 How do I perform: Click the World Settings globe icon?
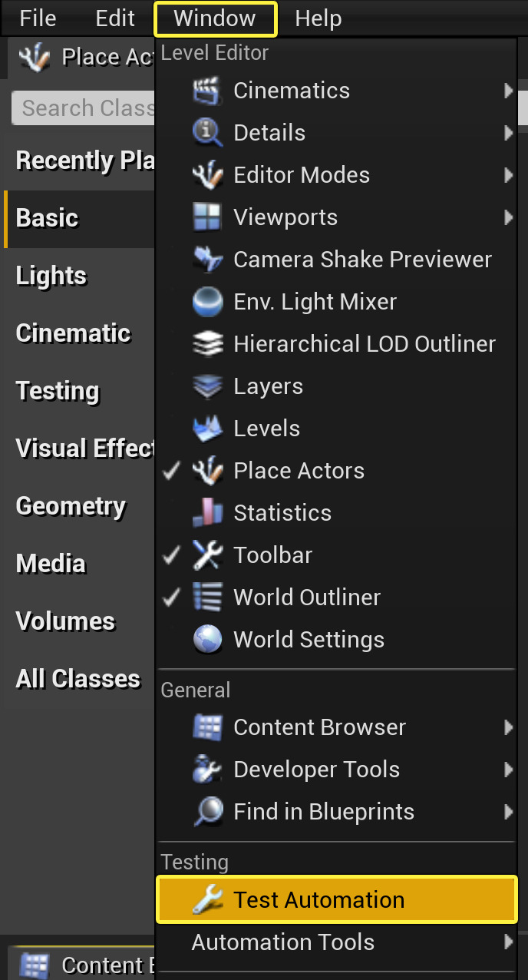(x=207, y=639)
